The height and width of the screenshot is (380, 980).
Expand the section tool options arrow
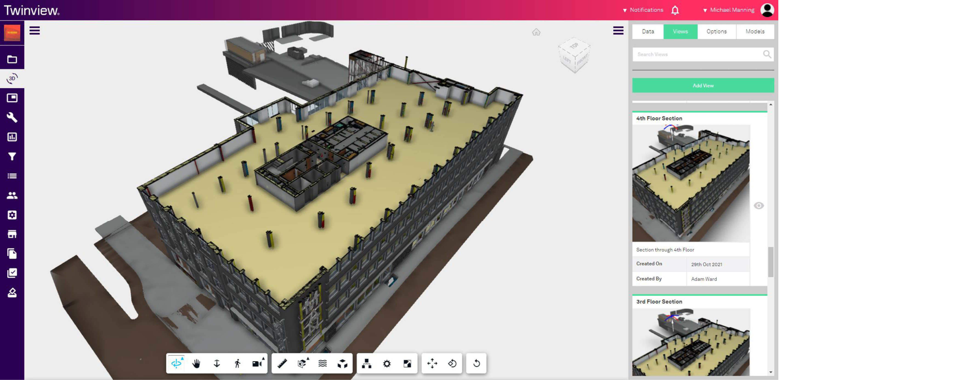point(308,358)
